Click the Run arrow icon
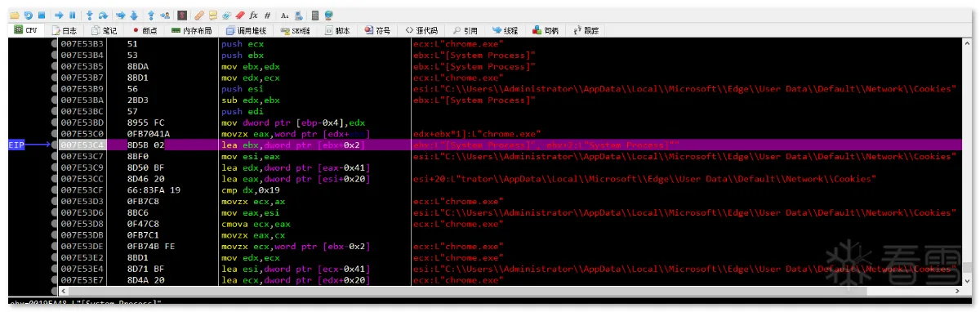Image resolution: width=980 pixels, height=312 pixels. pyautogui.click(x=59, y=15)
